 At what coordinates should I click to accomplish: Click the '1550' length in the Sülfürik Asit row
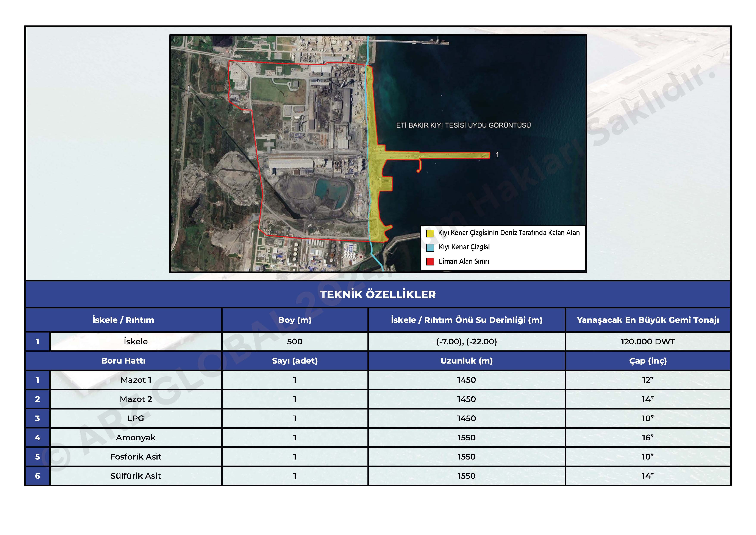click(467, 476)
